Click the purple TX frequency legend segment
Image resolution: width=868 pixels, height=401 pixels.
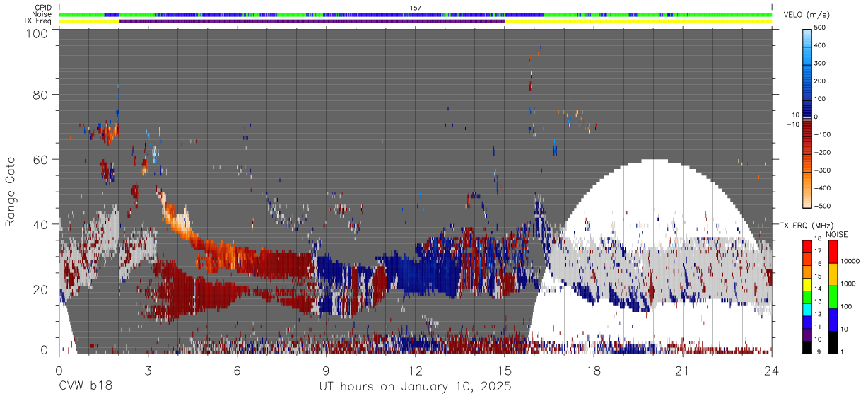pyautogui.click(x=807, y=334)
